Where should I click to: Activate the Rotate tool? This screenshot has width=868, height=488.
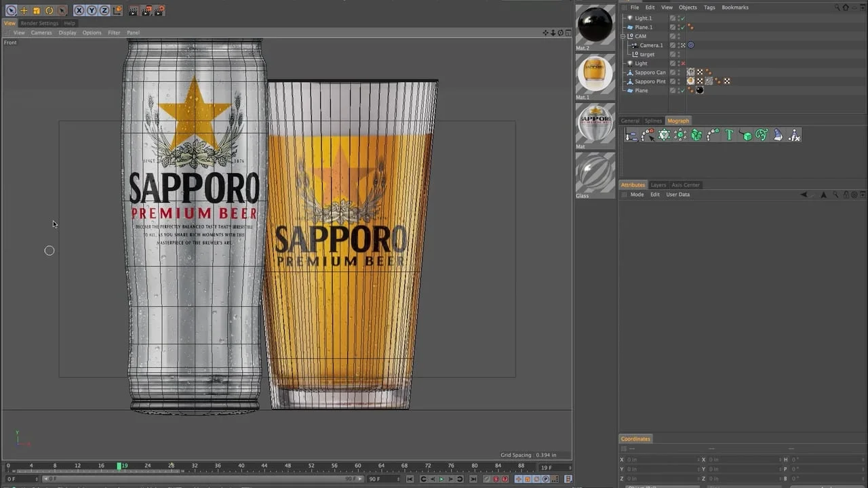49,10
